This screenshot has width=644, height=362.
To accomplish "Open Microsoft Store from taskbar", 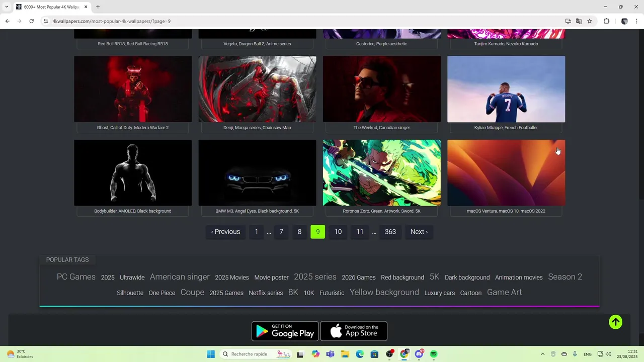I will (x=374, y=354).
